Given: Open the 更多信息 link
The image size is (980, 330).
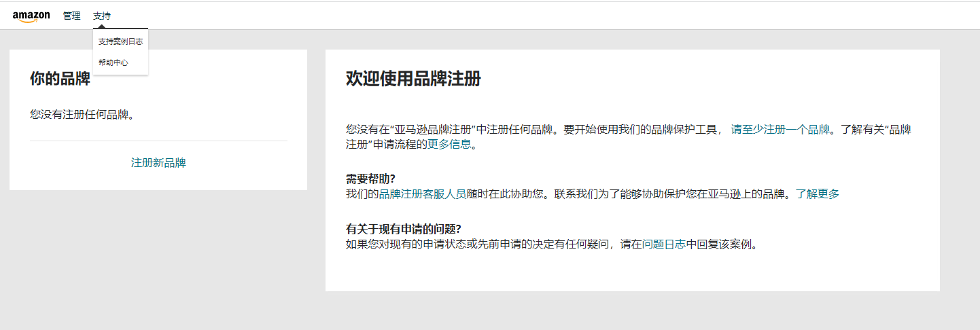Looking at the screenshot, I should [449, 145].
